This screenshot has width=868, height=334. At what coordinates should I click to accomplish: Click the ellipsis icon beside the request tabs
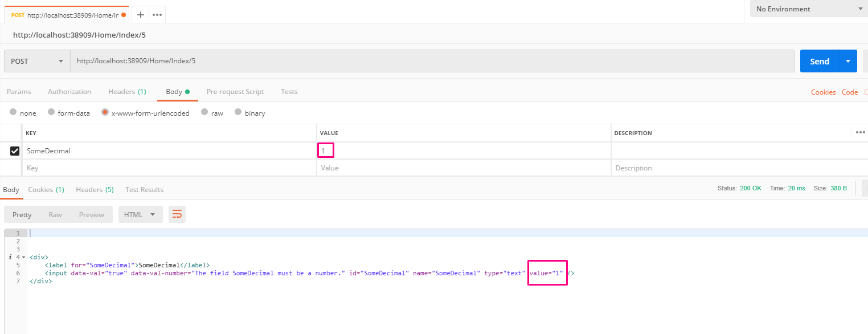point(157,14)
